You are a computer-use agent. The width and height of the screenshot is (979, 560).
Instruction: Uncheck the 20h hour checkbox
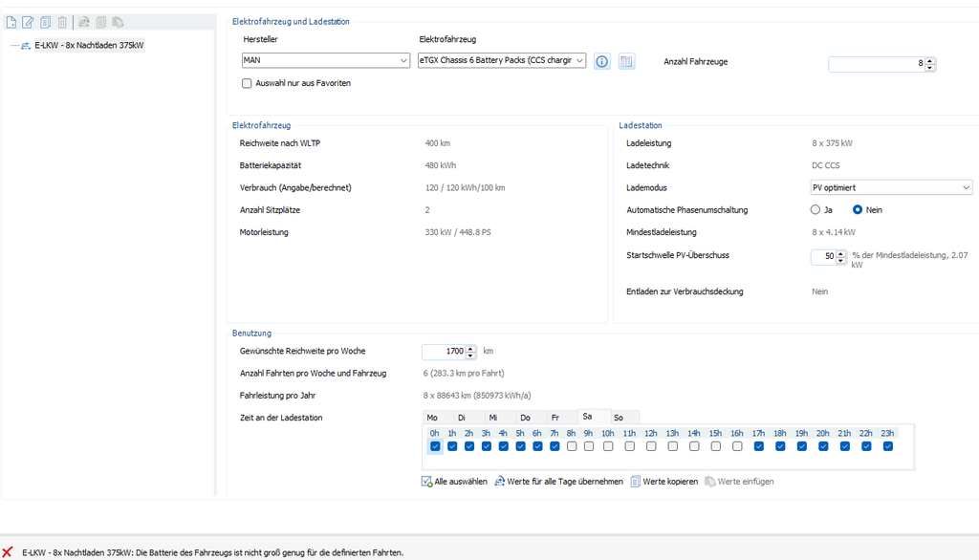(823, 446)
